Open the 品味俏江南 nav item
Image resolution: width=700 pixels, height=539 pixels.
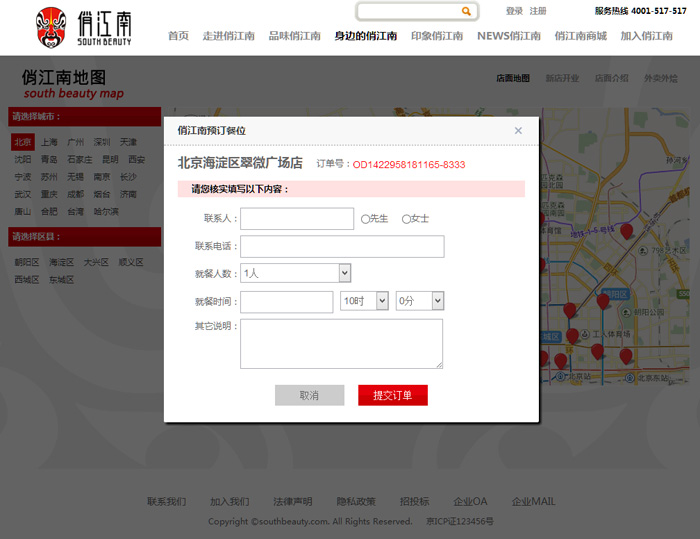coord(295,36)
